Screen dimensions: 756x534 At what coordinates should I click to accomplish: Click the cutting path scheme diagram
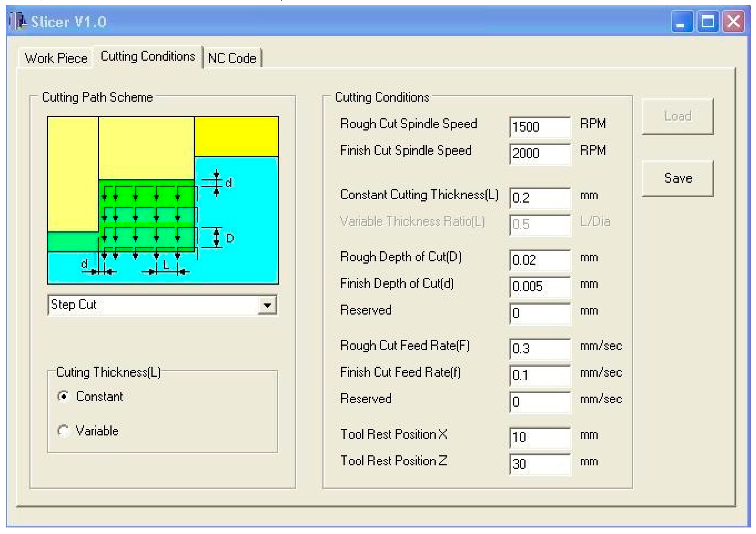click(x=163, y=200)
